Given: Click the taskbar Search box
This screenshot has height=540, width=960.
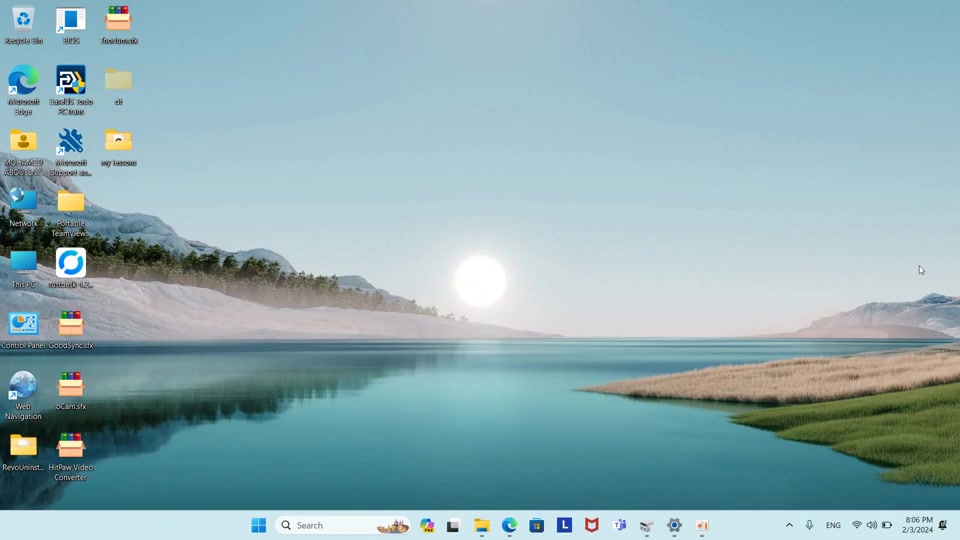Looking at the screenshot, I should click(342, 525).
